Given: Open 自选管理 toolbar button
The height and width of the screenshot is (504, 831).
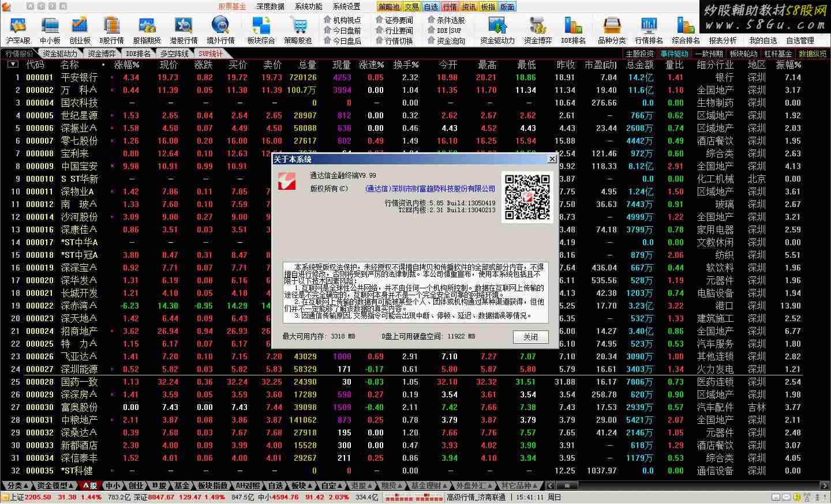Looking at the screenshot, I should (800, 40).
